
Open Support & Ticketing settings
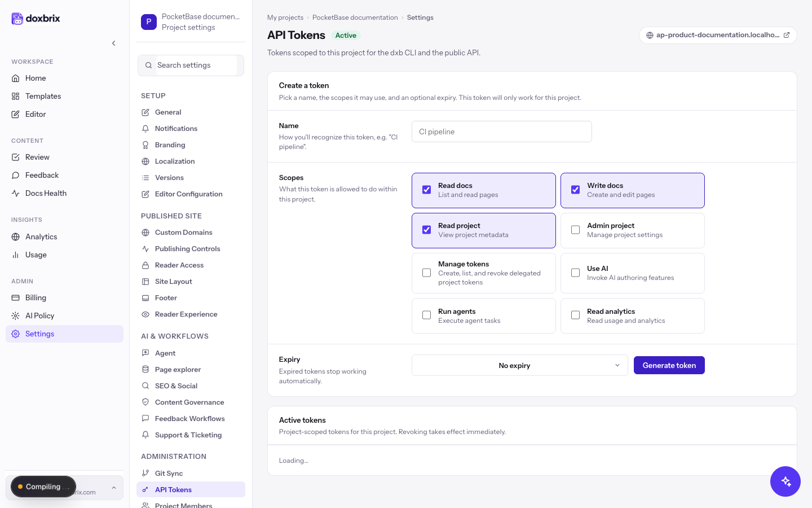coord(191,435)
